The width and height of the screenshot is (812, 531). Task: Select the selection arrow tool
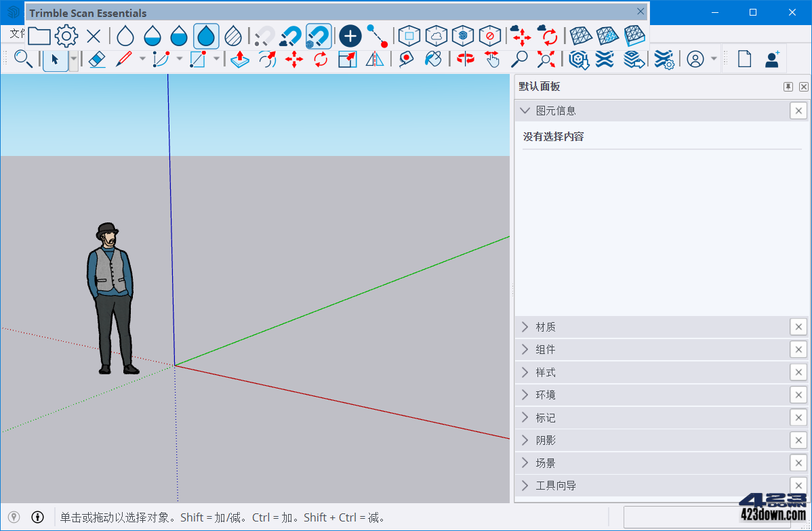coord(55,59)
